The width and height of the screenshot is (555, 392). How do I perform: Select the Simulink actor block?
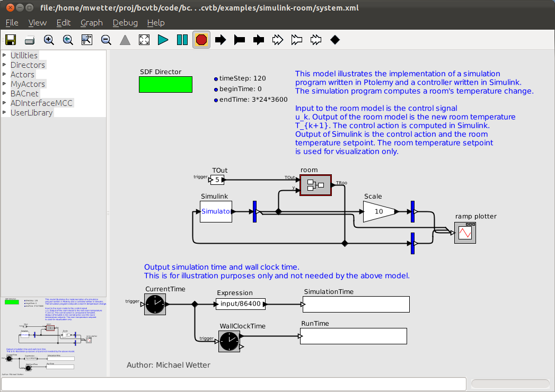[x=215, y=211]
